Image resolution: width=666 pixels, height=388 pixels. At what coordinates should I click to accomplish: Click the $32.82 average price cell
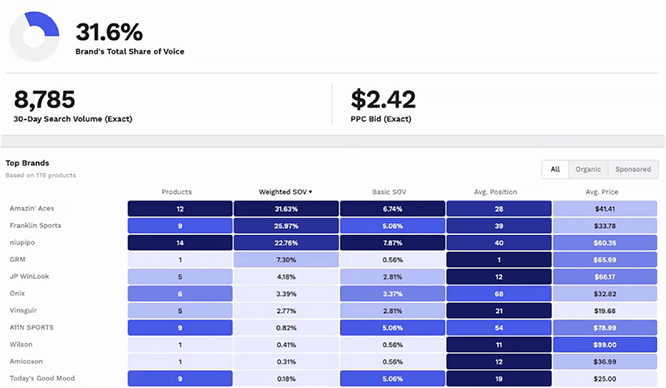(x=605, y=294)
